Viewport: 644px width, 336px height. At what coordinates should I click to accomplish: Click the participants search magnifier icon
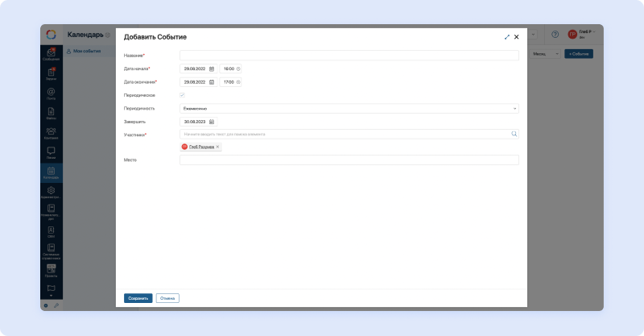pos(514,134)
